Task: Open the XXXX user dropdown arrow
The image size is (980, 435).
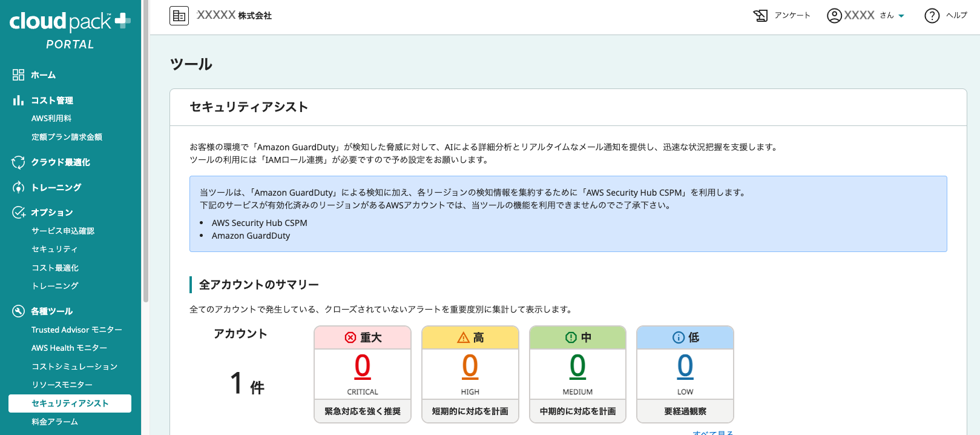Action: tap(901, 16)
